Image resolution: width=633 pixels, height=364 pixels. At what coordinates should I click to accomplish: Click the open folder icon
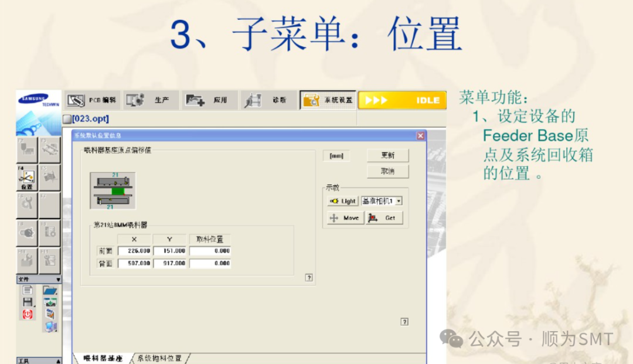[50, 290]
